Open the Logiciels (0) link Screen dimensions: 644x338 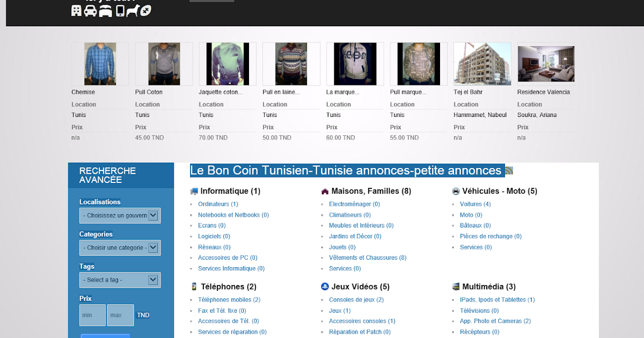(x=214, y=236)
